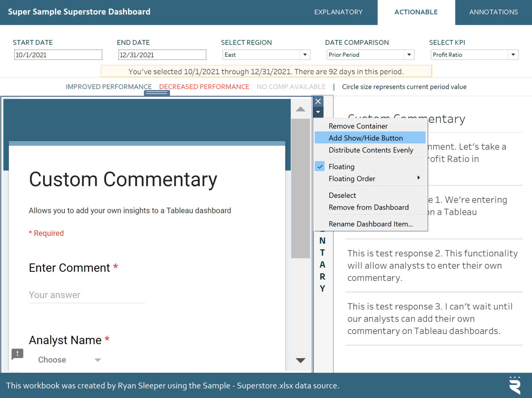The height and width of the screenshot is (398, 532).
Task: Select Add Show/Hide Button
Action: click(366, 138)
